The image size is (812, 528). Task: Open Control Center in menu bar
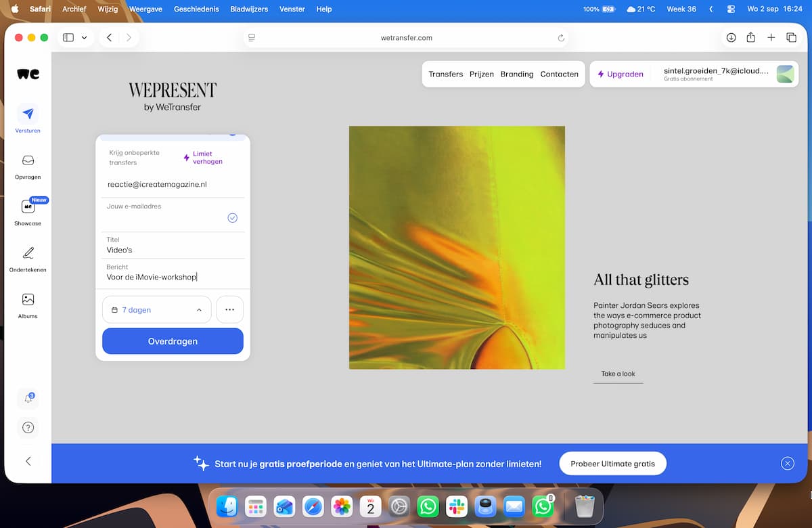pyautogui.click(x=731, y=9)
